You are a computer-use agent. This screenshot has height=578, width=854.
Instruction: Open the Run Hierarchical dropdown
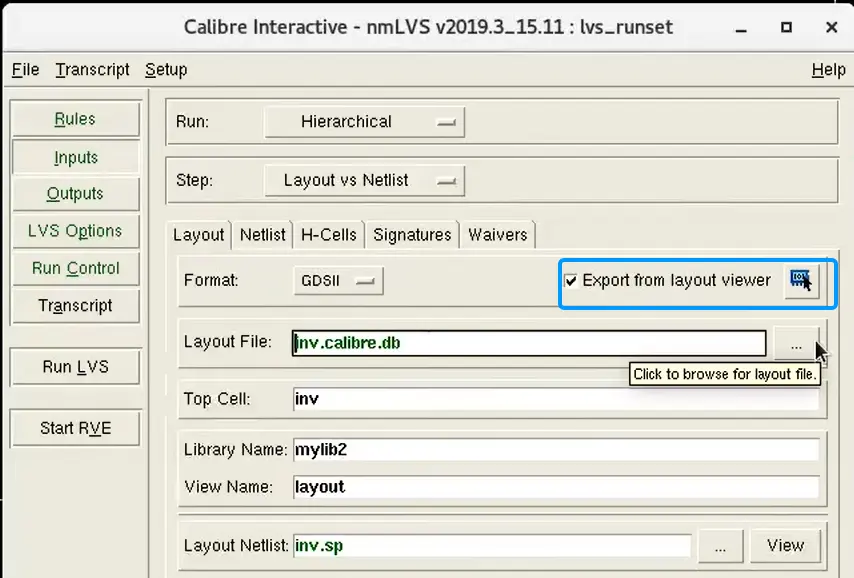click(x=364, y=121)
